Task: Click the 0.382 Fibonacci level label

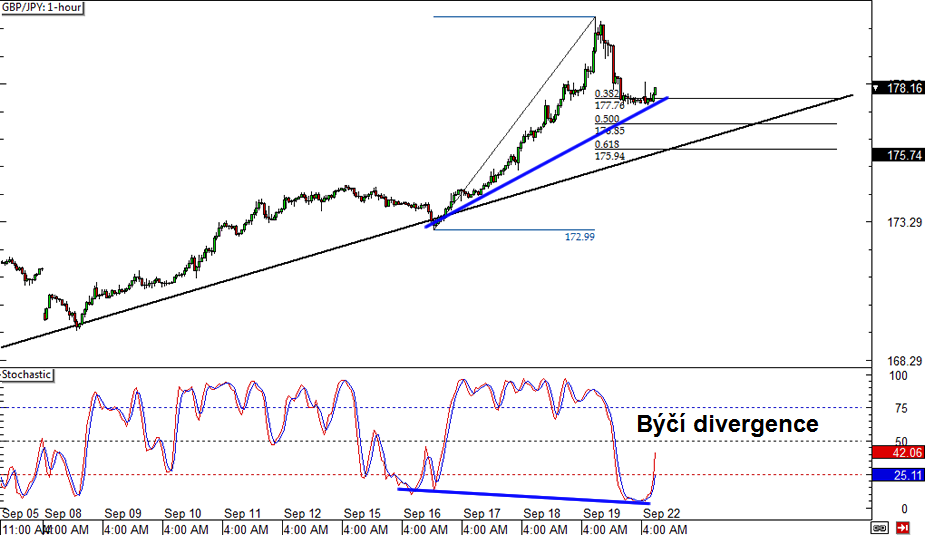Action: point(607,94)
